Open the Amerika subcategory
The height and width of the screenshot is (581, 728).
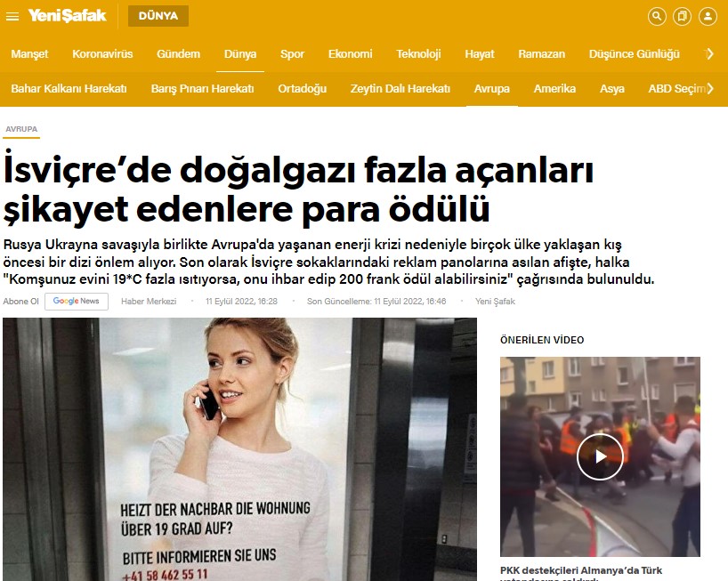point(554,89)
